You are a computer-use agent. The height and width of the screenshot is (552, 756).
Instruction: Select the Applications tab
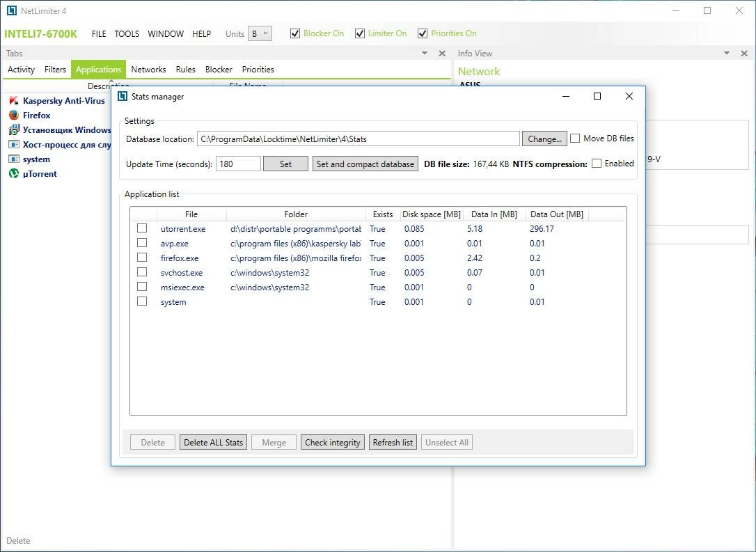click(98, 70)
